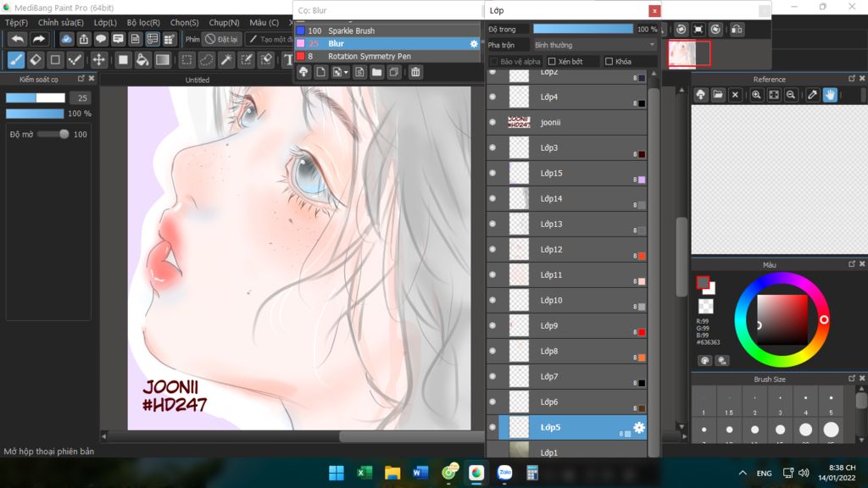The image size is (868, 488).
Task: Open the Pha trộn blend mode dropdown
Action: point(594,45)
